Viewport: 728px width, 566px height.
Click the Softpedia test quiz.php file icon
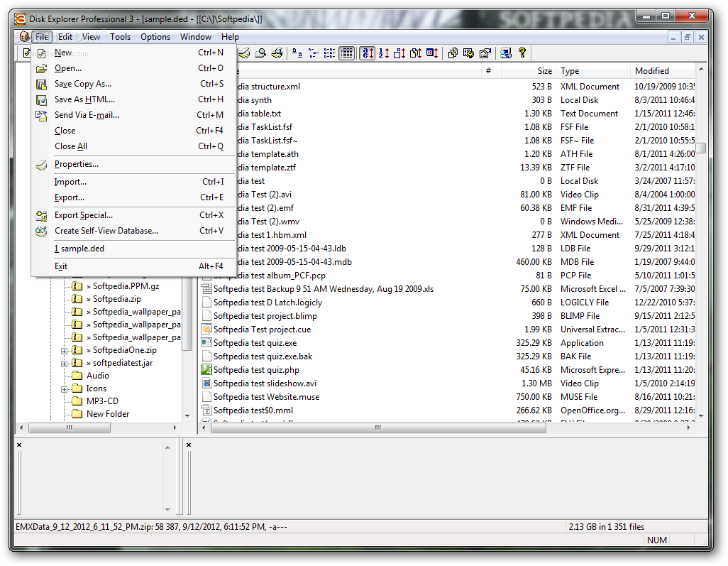(206, 370)
